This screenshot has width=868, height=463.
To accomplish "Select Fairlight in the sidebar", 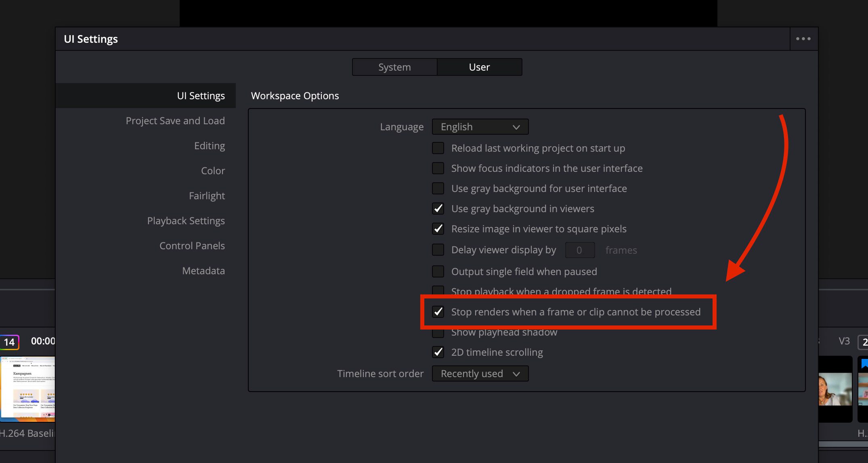I will coord(207,196).
